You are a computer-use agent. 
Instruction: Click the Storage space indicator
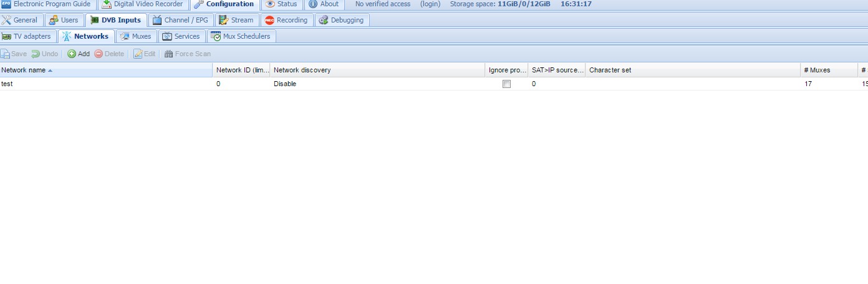(500, 4)
